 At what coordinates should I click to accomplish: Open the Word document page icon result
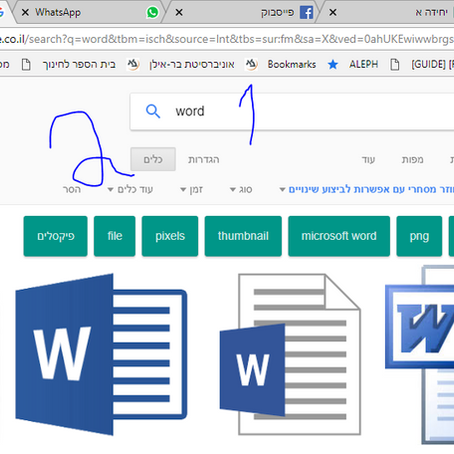point(290,354)
